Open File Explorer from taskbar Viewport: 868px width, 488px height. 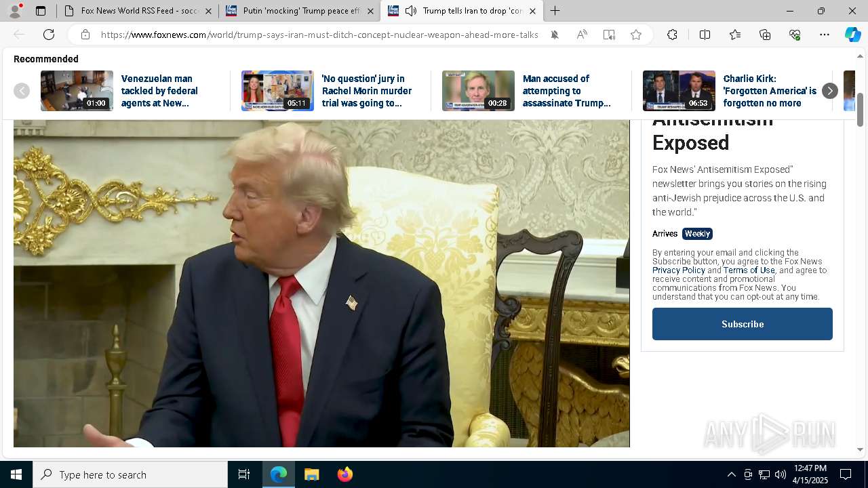[311, 474]
